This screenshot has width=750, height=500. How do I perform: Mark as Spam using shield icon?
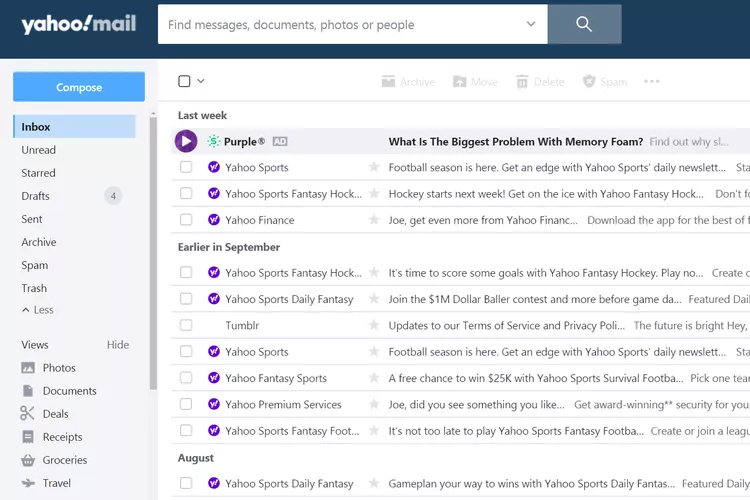(589, 82)
